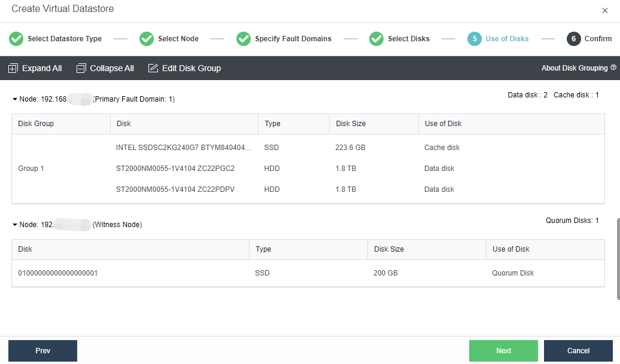Image resolution: width=620 pixels, height=364 pixels.
Task: Click step 5 Use of Disks circle
Action: point(475,39)
